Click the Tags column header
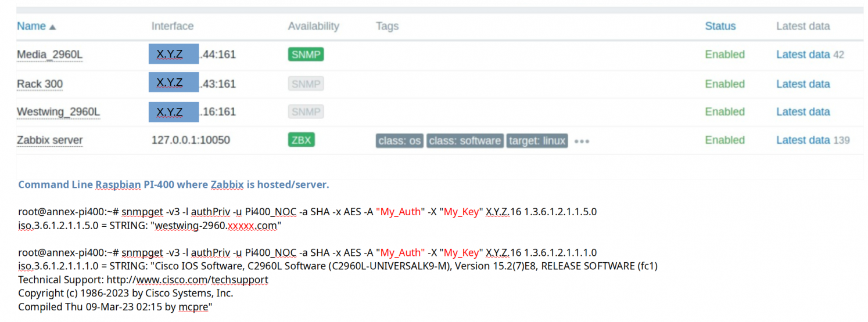Viewport: 868px width, 322px height. pos(387,26)
